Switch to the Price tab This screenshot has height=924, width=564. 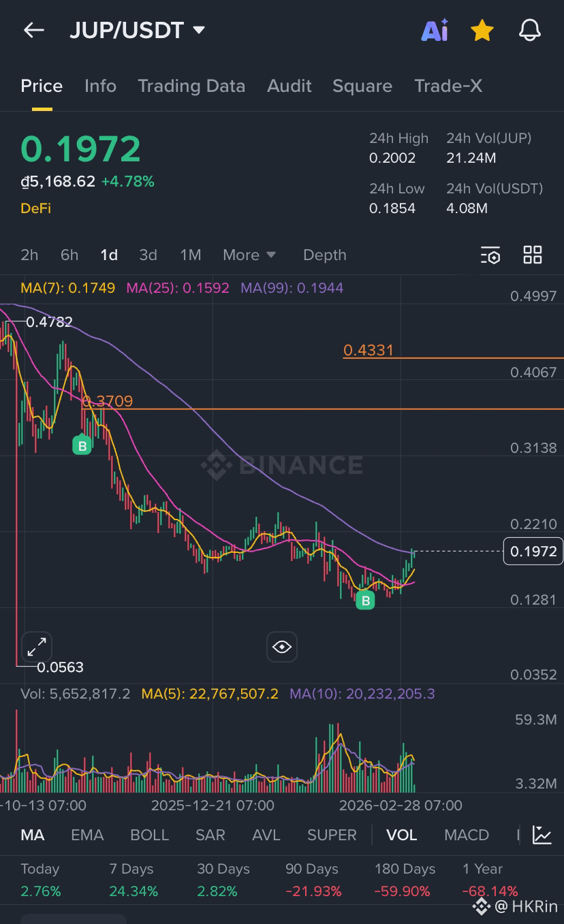click(x=42, y=86)
